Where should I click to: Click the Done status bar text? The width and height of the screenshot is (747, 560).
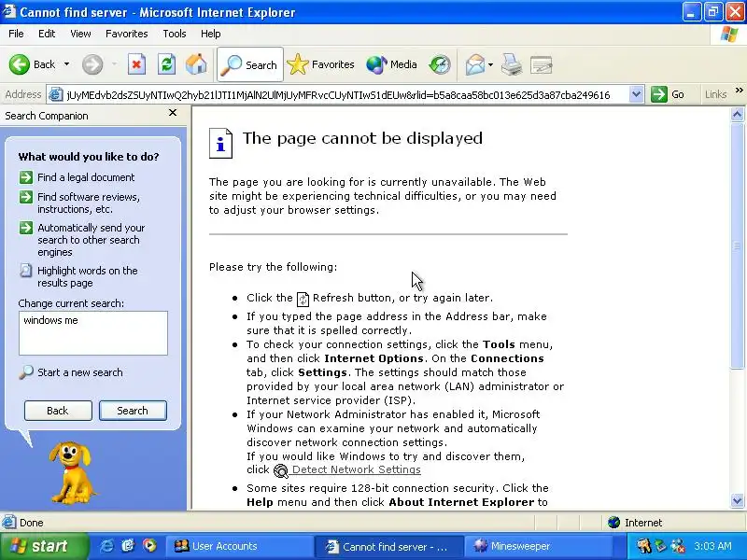tap(32, 523)
